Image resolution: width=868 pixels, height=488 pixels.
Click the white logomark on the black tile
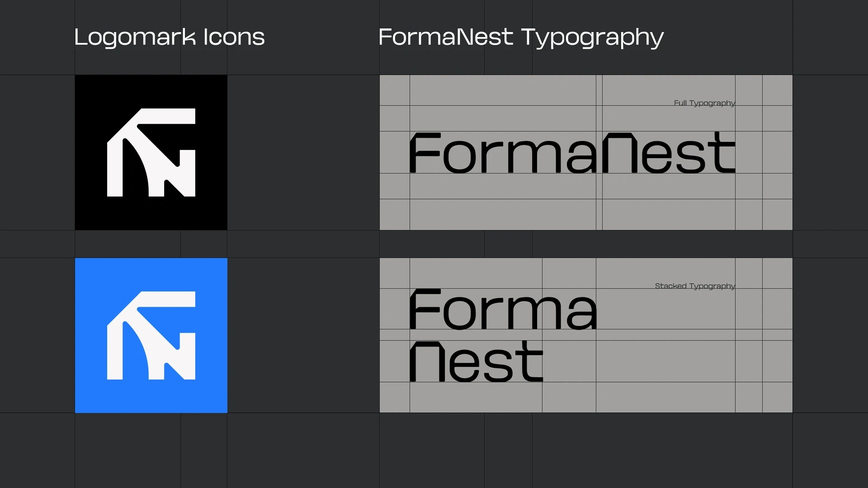click(151, 153)
